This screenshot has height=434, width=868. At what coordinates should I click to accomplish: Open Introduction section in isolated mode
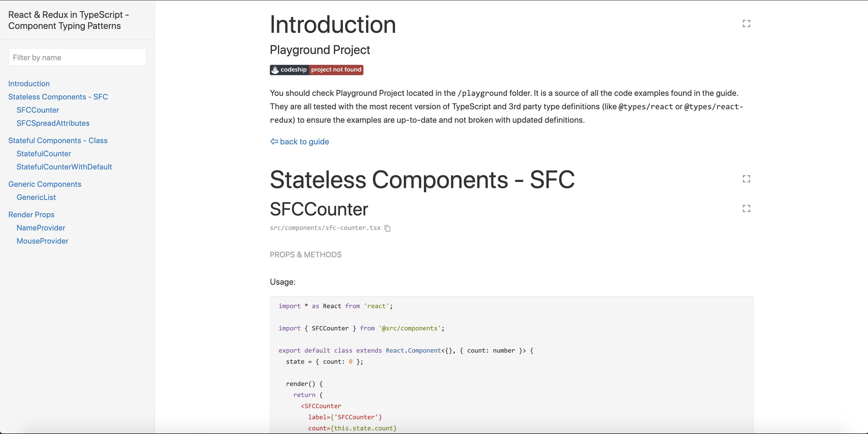click(x=746, y=24)
